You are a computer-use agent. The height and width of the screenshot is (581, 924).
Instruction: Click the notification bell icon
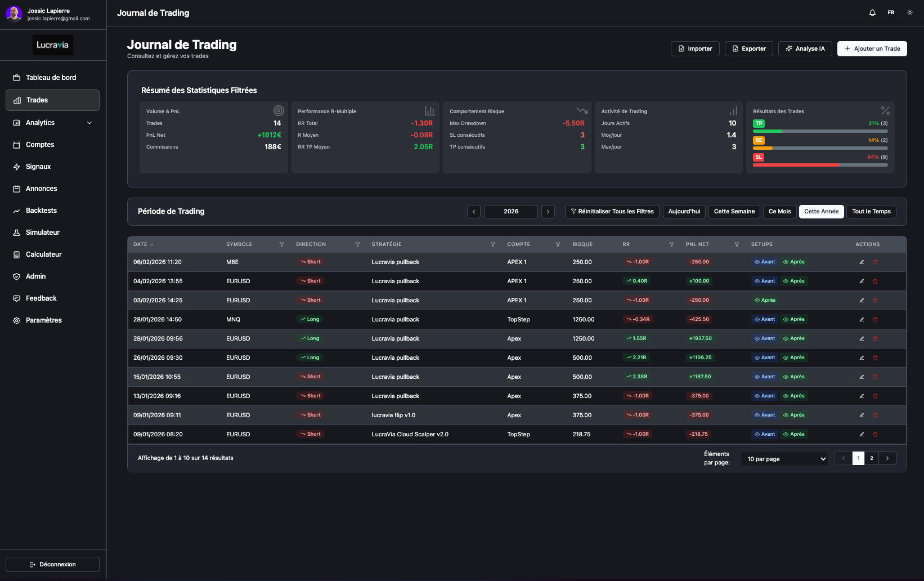872,12
